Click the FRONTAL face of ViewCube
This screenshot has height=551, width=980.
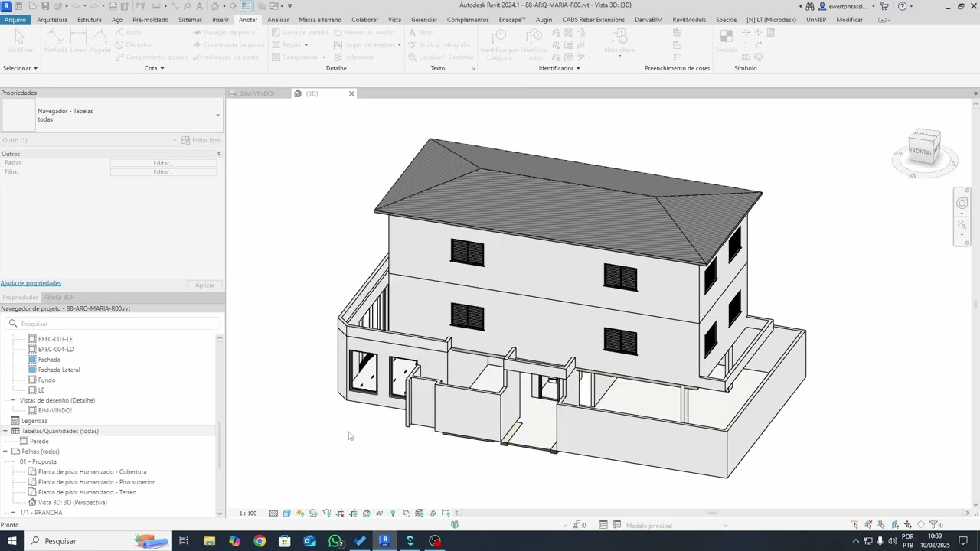922,151
